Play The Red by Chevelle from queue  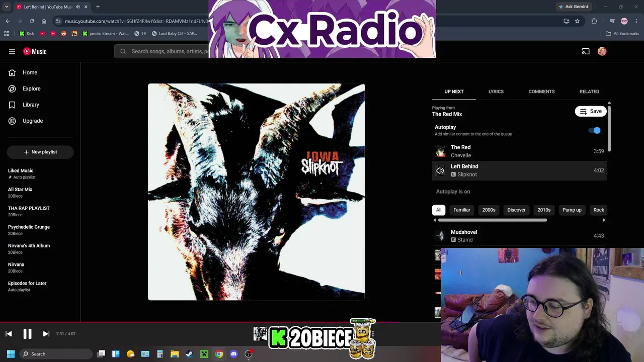point(519,151)
